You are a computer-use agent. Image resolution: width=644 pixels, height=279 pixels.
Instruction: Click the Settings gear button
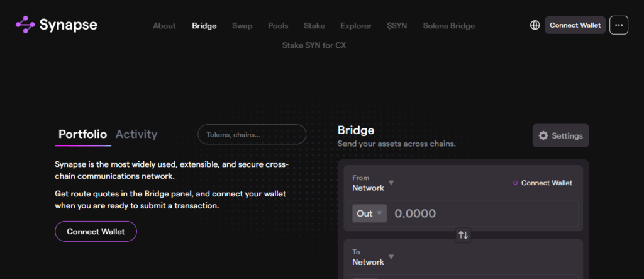pyautogui.click(x=560, y=135)
